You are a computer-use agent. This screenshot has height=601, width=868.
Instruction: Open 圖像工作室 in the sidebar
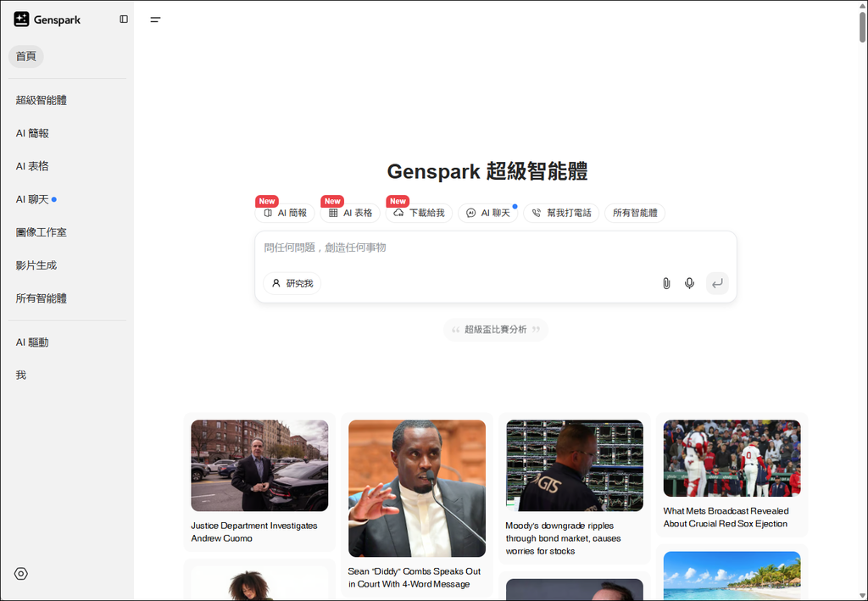coord(42,232)
